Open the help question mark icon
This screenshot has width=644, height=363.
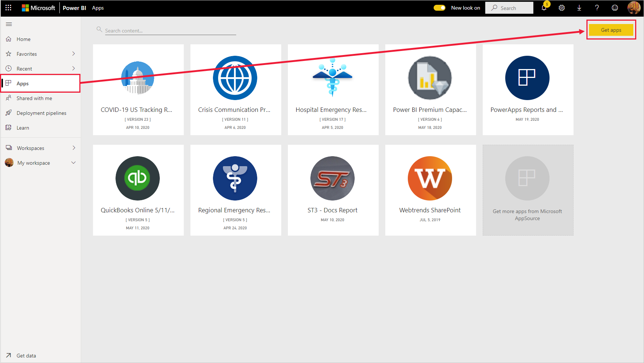point(597,8)
